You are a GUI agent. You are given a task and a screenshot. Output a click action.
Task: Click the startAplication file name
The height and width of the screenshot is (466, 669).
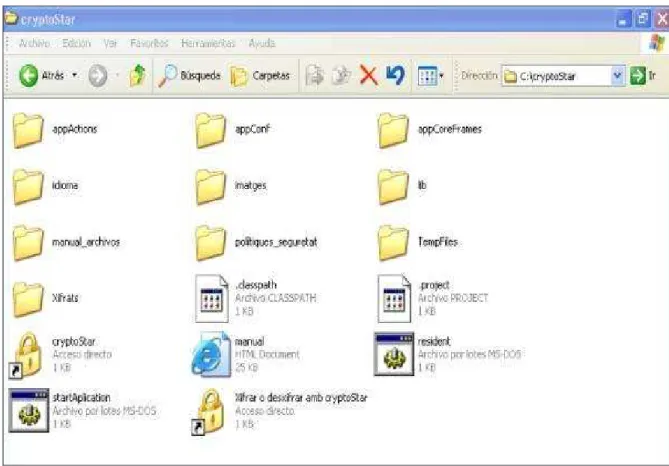click(x=81, y=397)
